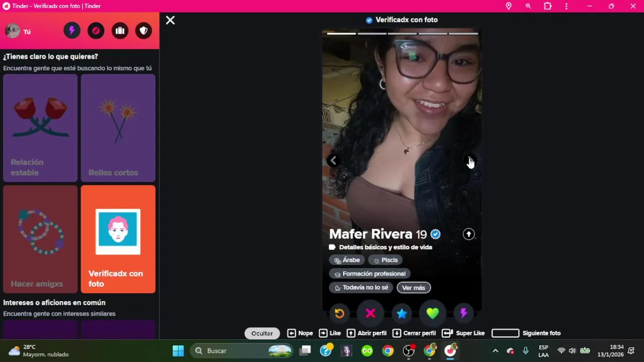Viewport: 644px width, 362px height.
Task: Open the volume speaker tray icon
Action: tap(572, 351)
